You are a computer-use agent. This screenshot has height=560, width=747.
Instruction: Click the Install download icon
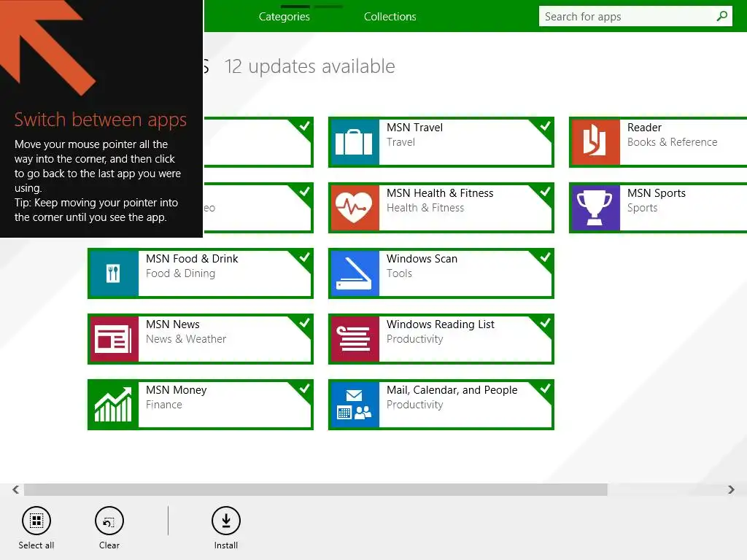point(226,521)
